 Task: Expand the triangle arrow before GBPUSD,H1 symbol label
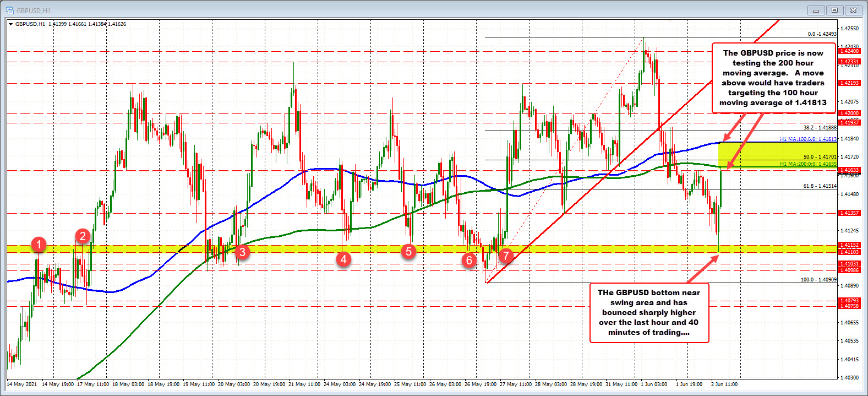[x=11, y=24]
